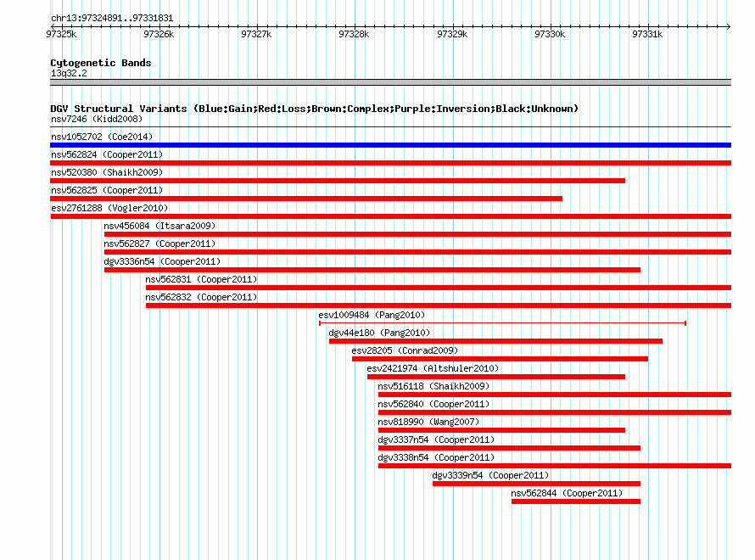Select esv2761288 (Vogler2010) label
The image size is (755, 560).
click(x=109, y=208)
